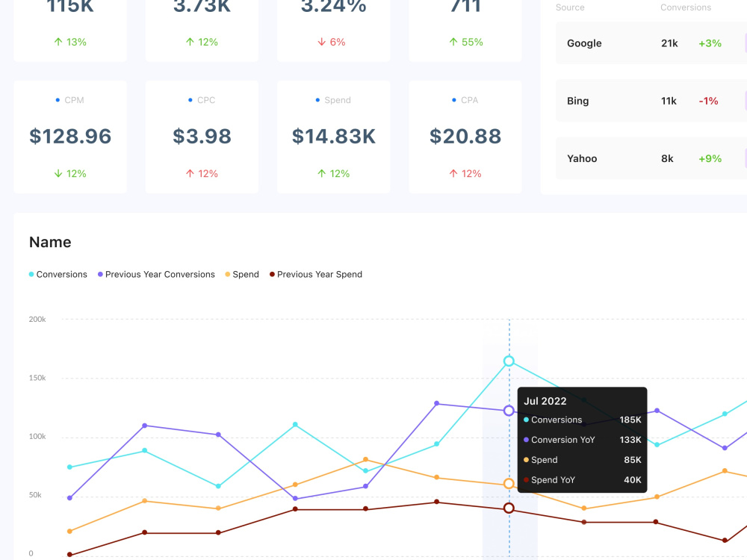The height and width of the screenshot is (560, 747).
Task: Click the red down 6% indicator
Action: coord(332,42)
